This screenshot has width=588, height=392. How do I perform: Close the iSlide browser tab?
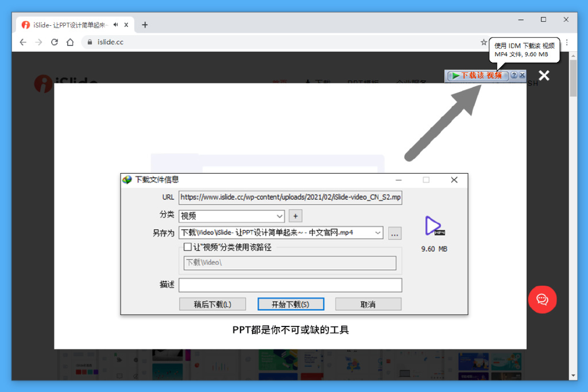point(126,25)
